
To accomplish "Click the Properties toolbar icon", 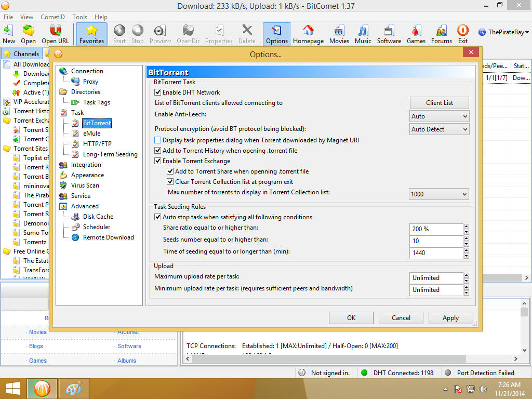I will 219,34.
